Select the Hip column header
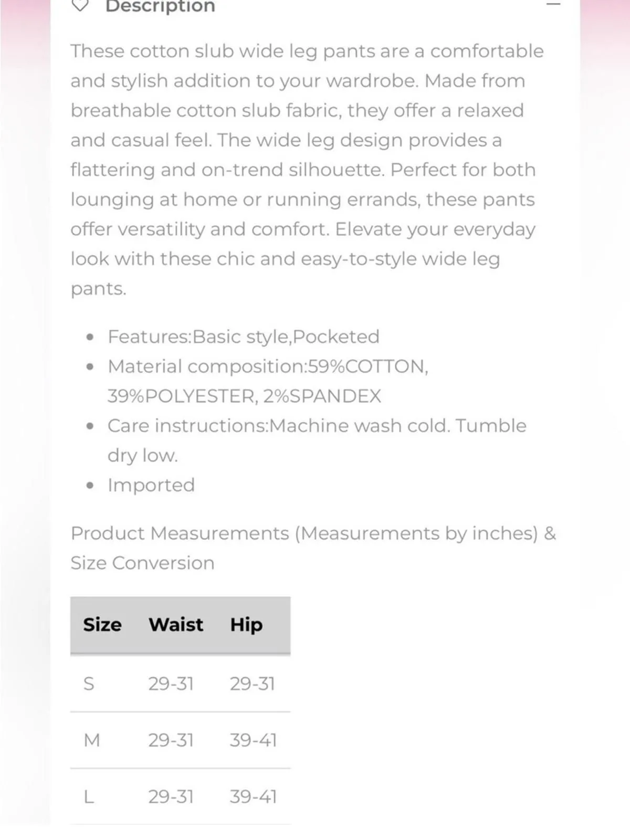Image resolution: width=630 pixels, height=840 pixels. coord(246,625)
